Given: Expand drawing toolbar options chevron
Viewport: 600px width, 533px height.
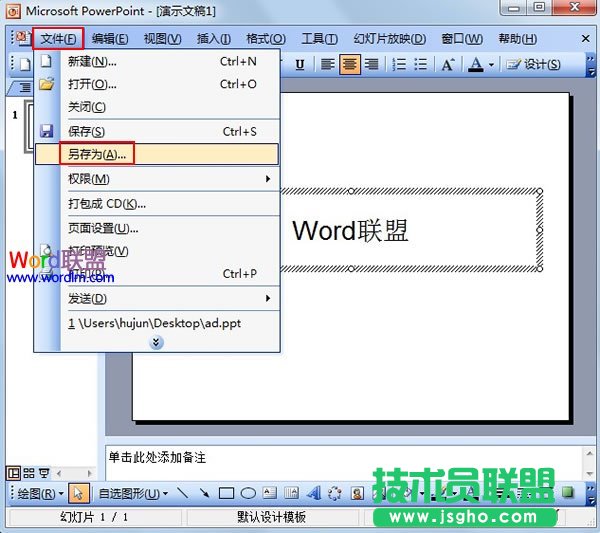Looking at the screenshot, I should tap(591, 494).
